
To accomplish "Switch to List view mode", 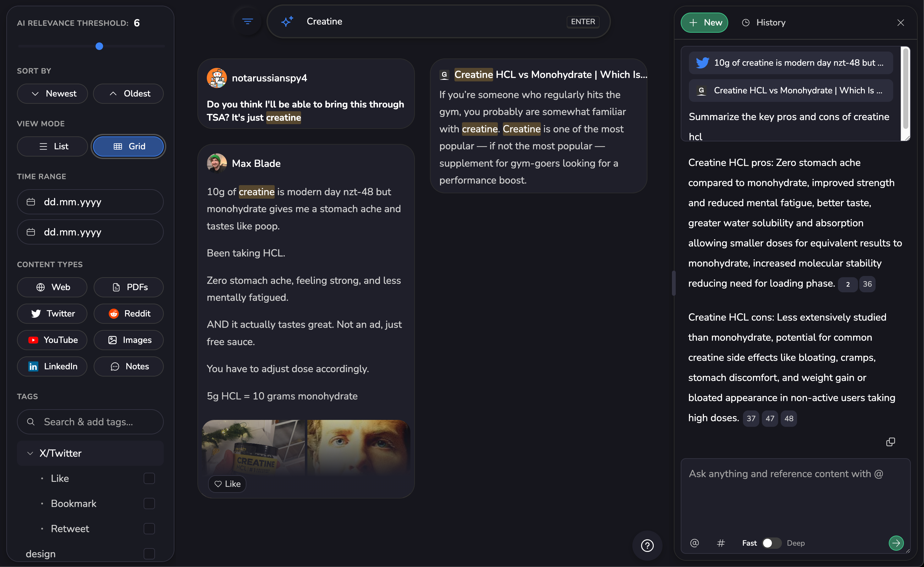I will (x=52, y=146).
